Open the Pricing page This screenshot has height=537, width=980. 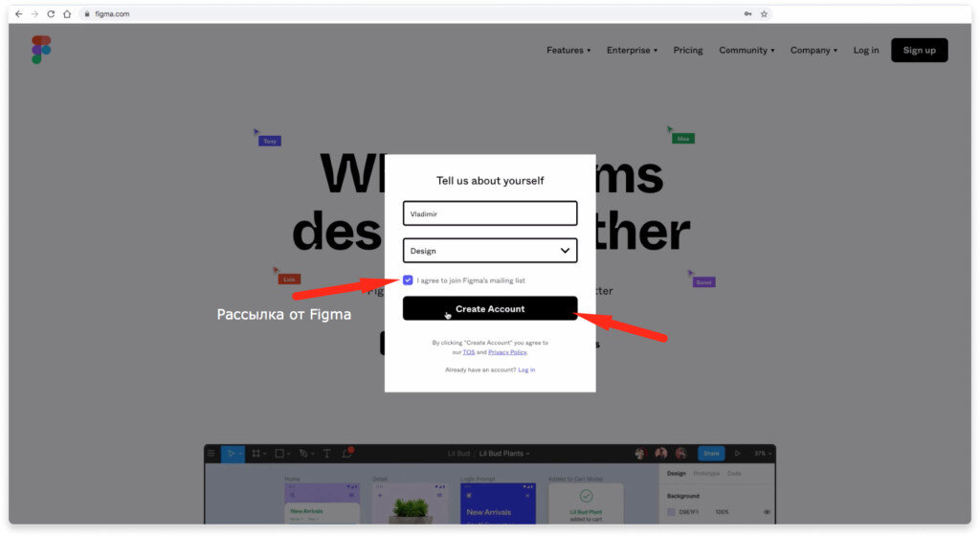coord(687,50)
